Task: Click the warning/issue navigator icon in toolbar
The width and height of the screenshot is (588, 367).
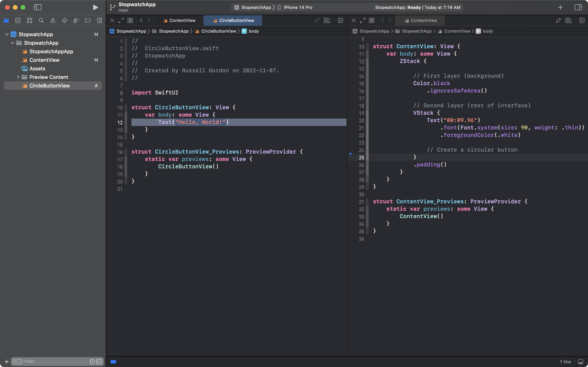Action: (52, 20)
